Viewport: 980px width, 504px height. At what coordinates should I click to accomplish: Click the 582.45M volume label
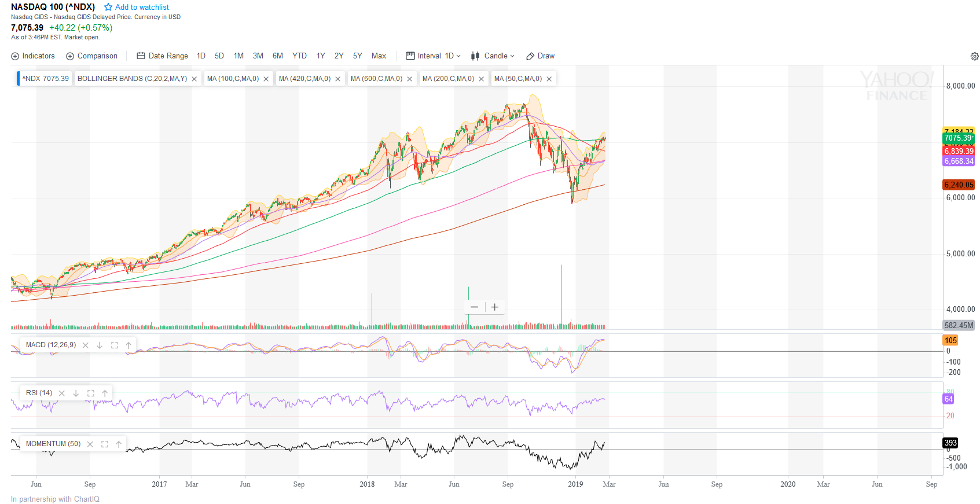pyautogui.click(x=959, y=326)
